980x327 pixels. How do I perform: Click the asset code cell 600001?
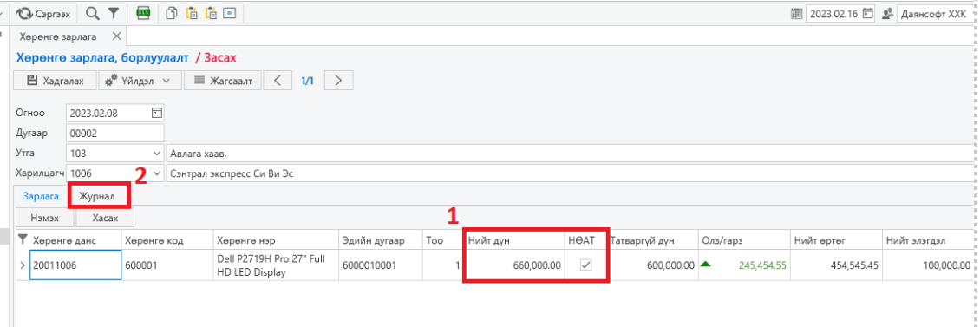[x=167, y=265]
